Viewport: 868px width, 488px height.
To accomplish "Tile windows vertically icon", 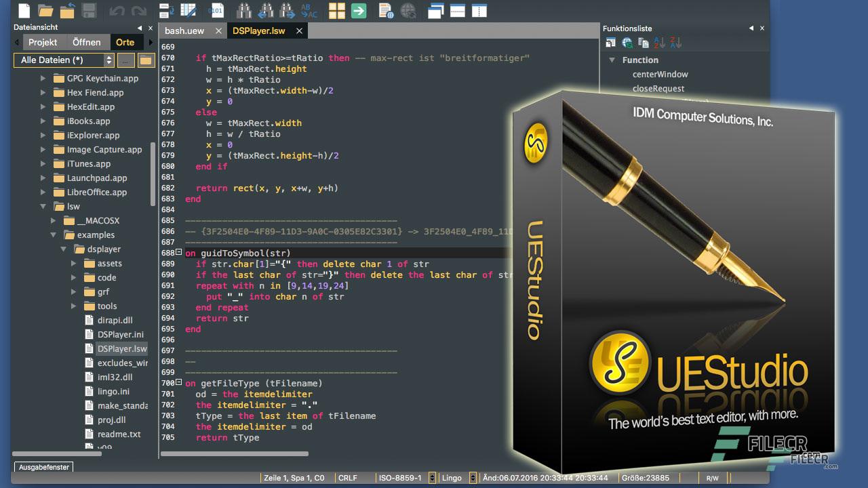I will click(x=479, y=10).
